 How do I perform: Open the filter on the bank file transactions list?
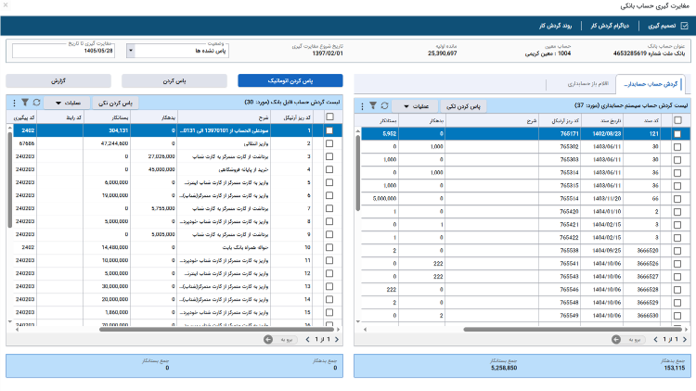(x=25, y=103)
